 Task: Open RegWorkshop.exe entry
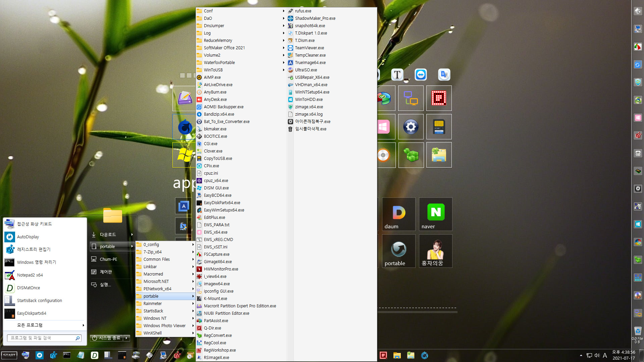[220, 350]
